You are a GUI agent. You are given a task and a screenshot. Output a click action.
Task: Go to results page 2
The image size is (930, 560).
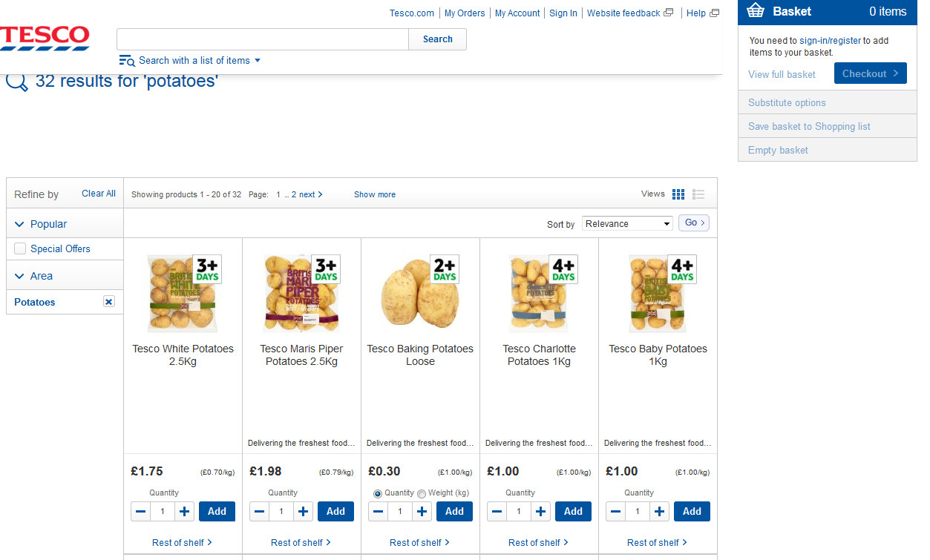[x=294, y=194]
